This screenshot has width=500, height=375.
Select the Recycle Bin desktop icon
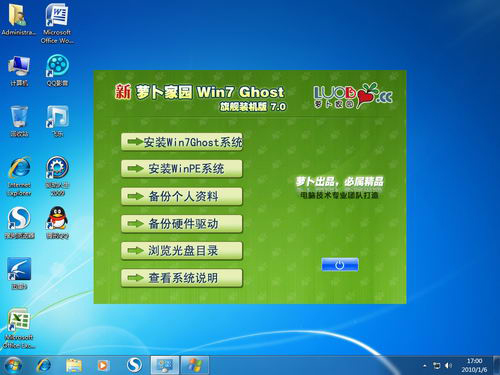click(19, 121)
